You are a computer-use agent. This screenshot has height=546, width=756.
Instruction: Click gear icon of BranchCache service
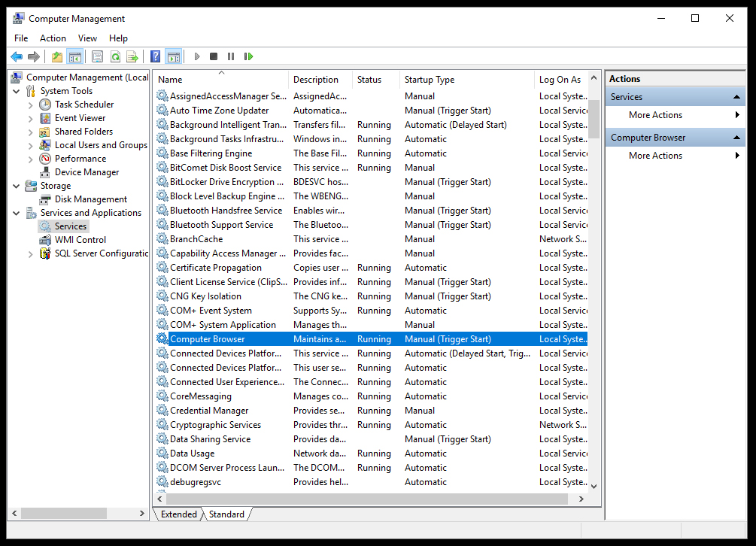162,238
